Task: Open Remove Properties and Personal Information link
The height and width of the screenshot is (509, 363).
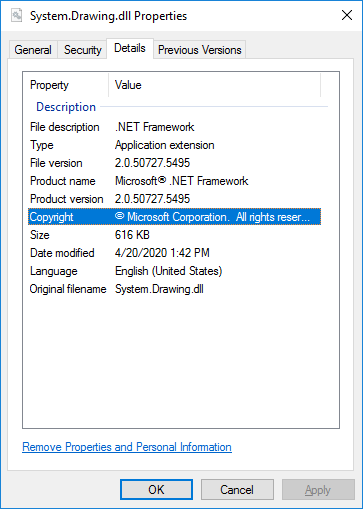Action: (127, 447)
